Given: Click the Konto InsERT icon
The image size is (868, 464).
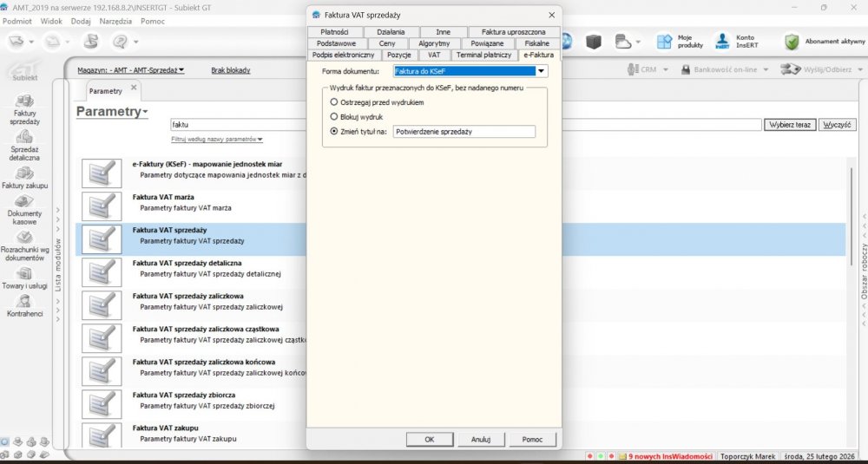Looking at the screenshot, I should click(x=722, y=42).
